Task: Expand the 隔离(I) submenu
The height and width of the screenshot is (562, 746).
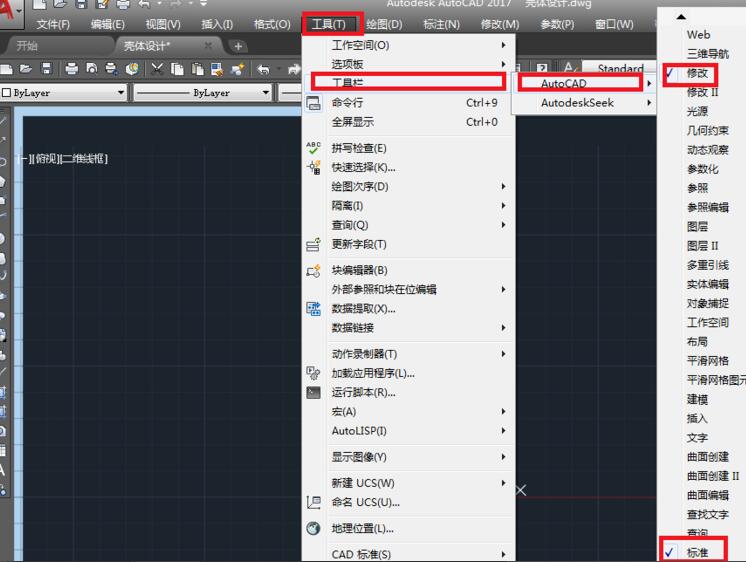Action: click(x=408, y=206)
